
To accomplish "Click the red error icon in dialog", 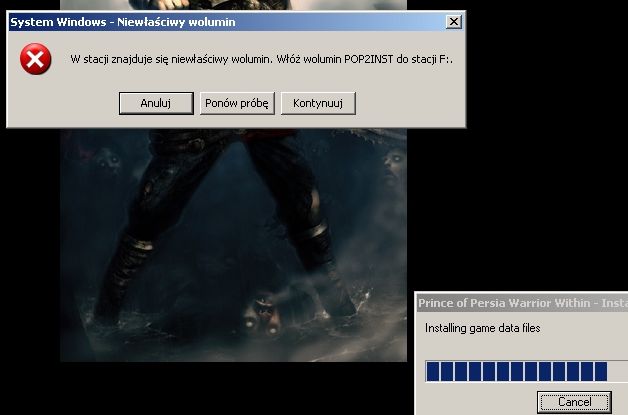I will point(36,59).
